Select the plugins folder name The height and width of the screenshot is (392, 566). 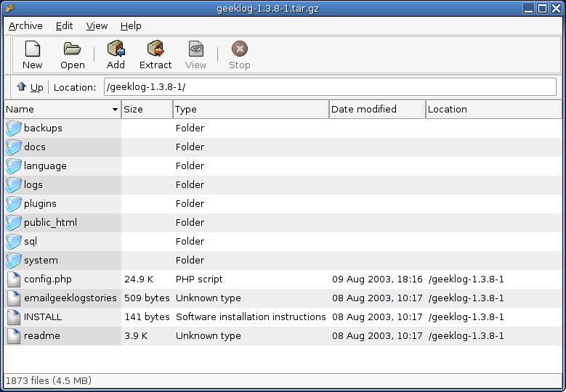(x=40, y=204)
